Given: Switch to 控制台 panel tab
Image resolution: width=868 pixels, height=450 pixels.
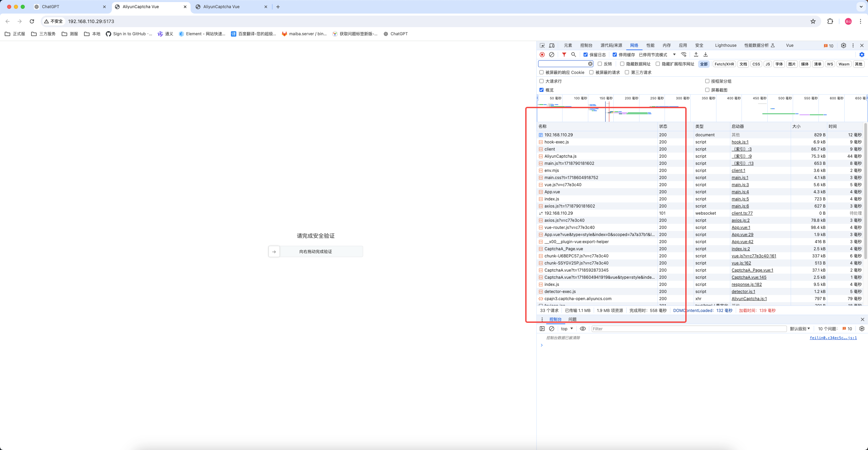Looking at the screenshot, I should [586, 45].
